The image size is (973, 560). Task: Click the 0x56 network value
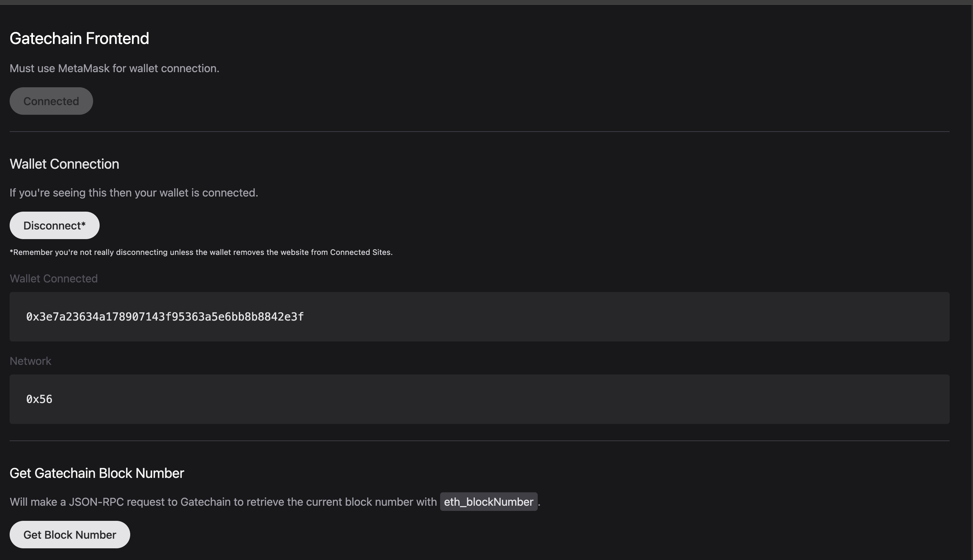coord(39,399)
